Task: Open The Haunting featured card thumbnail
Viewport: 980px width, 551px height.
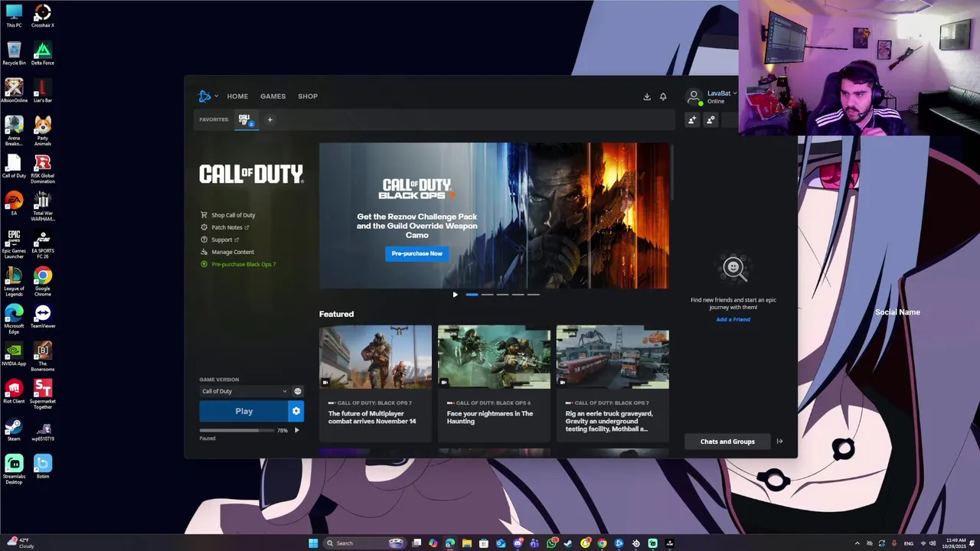Action: (494, 357)
